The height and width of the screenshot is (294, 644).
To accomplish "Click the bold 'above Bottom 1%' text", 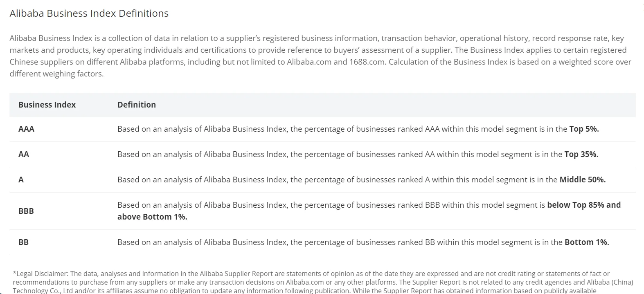I will [152, 217].
